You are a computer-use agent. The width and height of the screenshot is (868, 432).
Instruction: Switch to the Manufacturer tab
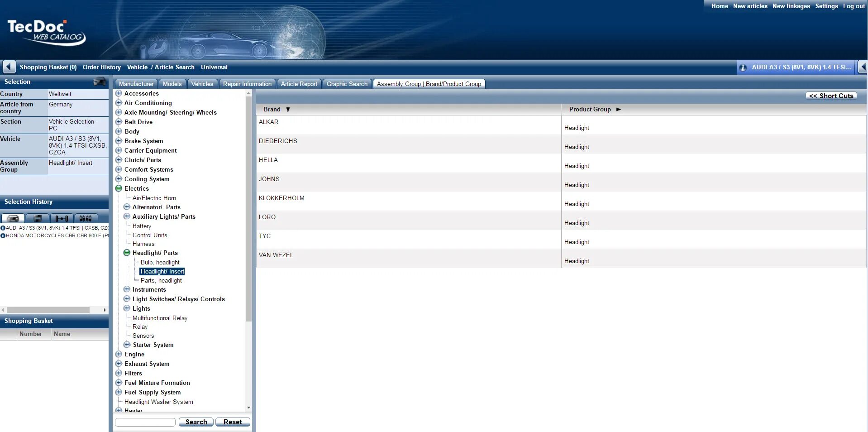coord(136,84)
